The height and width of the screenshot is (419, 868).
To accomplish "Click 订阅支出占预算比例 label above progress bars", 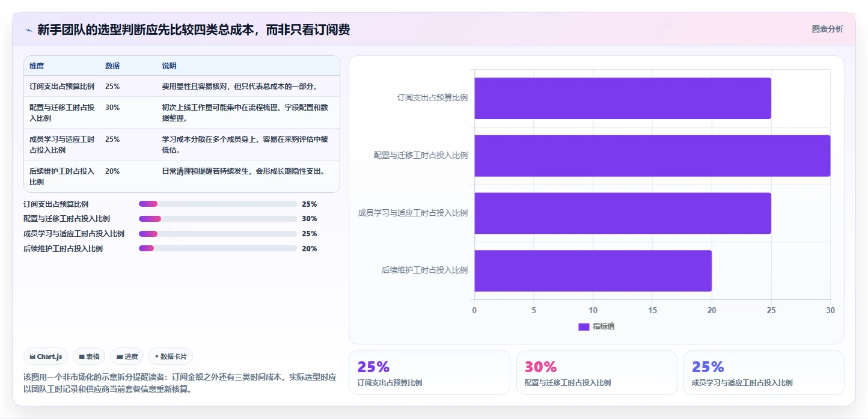I will [56, 204].
